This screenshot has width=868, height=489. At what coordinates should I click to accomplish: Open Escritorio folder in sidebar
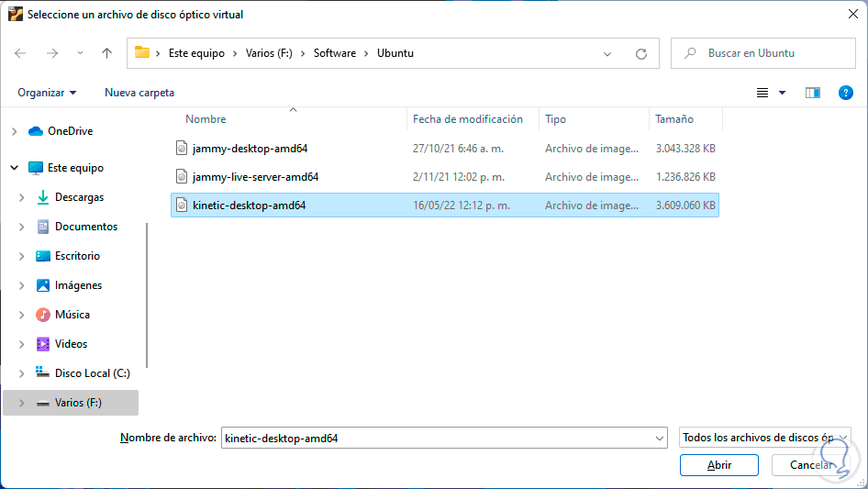pos(77,256)
